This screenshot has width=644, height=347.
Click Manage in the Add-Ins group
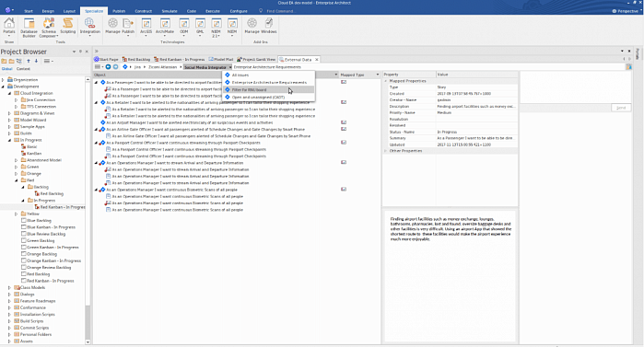point(252,26)
